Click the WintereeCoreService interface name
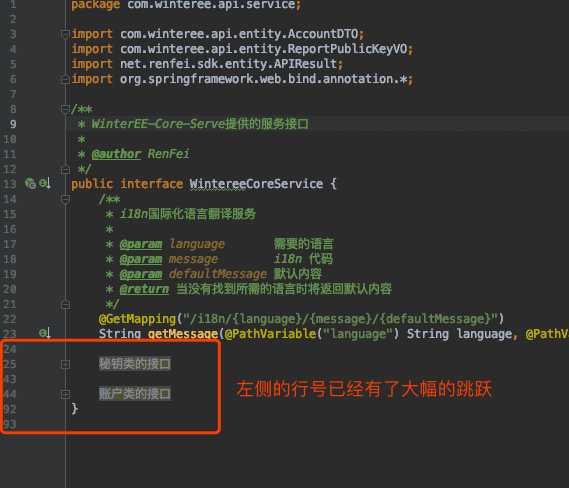Screen dimensions: 569x488 pyautogui.click(x=256, y=184)
